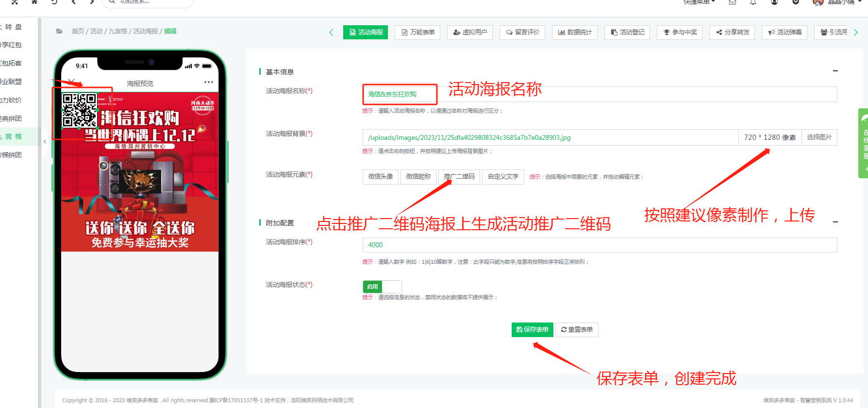
Task: Click the user profile circle icon
Action: tap(774, 2)
